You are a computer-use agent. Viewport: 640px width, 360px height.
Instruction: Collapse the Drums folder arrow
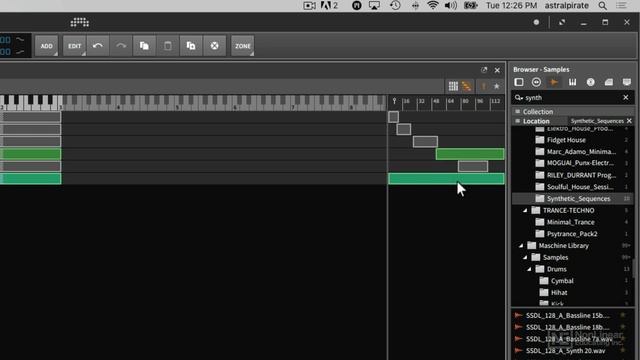529,269
